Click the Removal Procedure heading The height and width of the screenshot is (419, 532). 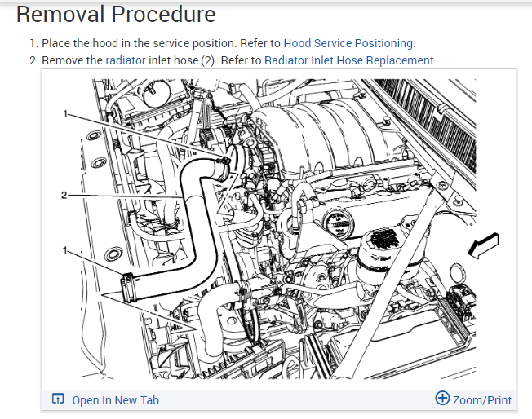tap(116, 14)
